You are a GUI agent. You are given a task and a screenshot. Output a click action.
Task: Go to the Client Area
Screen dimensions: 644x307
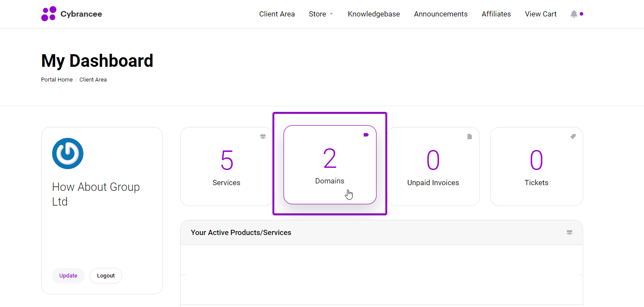(x=277, y=13)
